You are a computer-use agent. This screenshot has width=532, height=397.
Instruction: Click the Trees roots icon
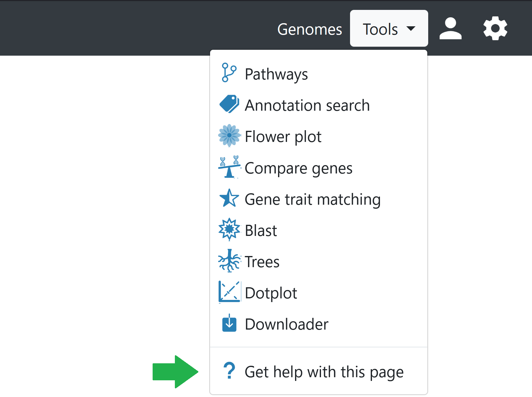pos(229,261)
